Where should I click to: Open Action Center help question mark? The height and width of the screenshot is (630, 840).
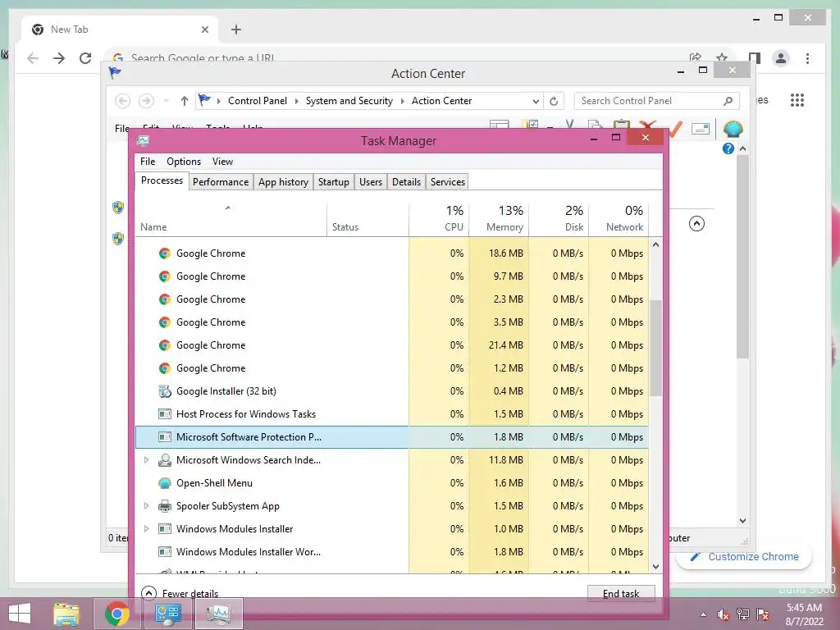tap(728, 148)
